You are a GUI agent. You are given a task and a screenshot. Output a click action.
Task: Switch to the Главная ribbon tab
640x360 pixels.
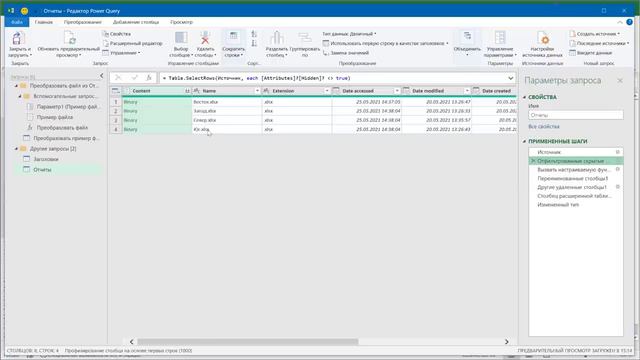[44, 22]
